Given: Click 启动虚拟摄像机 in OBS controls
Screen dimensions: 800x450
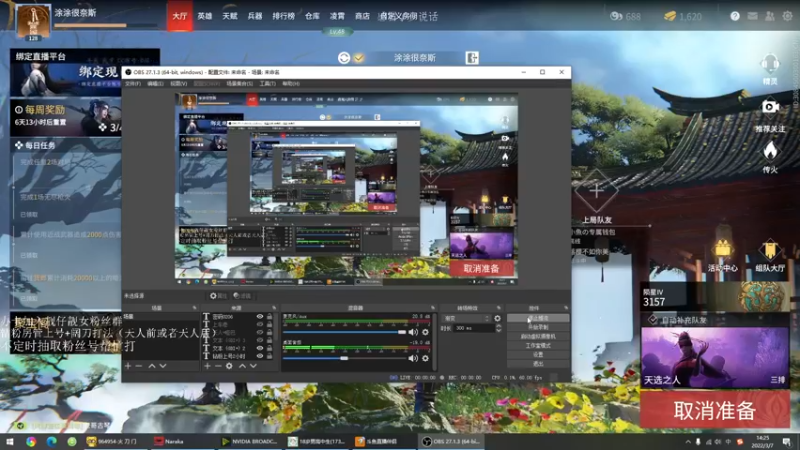Looking at the screenshot, I should pyautogui.click(x=538, y=336).
